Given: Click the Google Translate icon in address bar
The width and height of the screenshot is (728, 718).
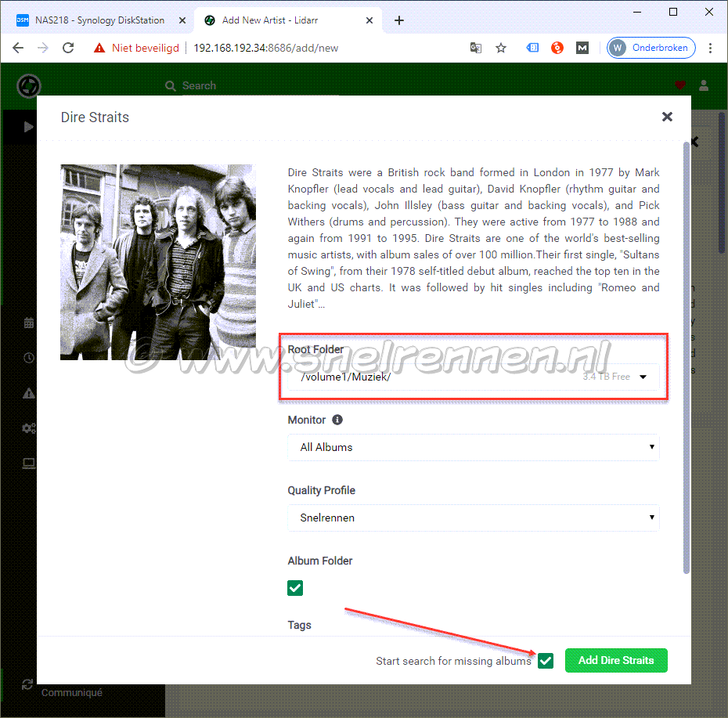Looking at the screenshot, I should 476,48.
